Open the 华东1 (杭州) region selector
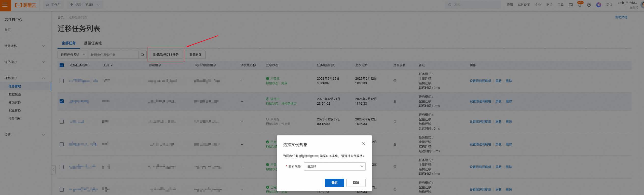This screenshot has width=644, height=195. 85,5
